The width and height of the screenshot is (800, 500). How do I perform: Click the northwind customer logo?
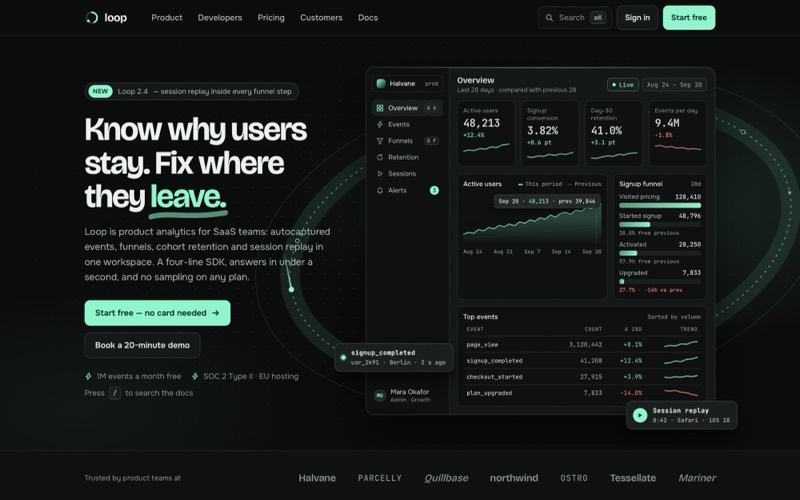(514, 478)
